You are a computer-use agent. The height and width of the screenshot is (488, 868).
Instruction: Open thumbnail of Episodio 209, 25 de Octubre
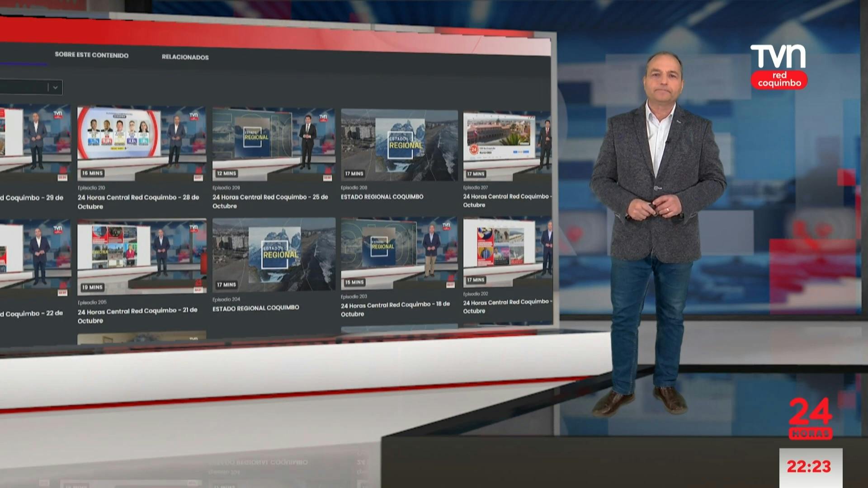click(274, 144)
